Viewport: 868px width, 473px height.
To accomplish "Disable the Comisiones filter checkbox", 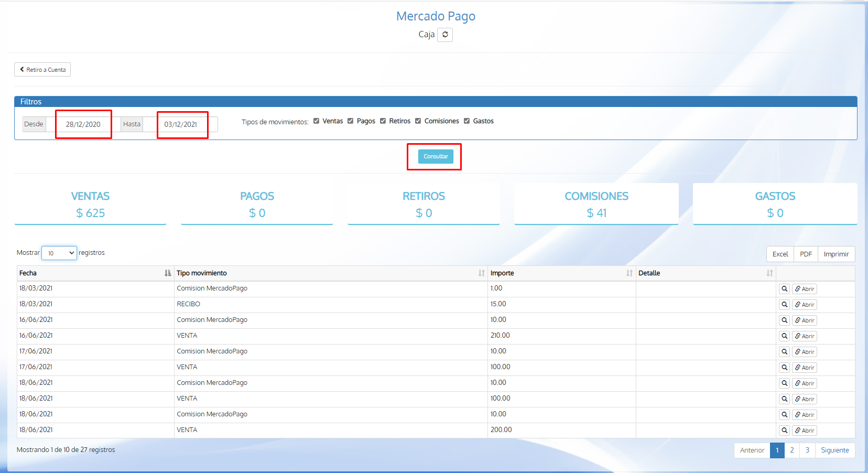I will click(x=418, y=121).
